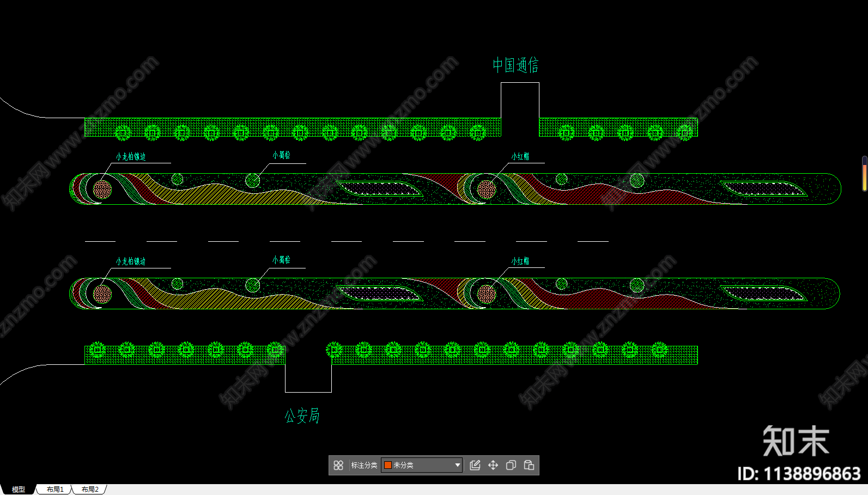Click the orange 未分类 color swatch
The height and width of the screenshot is (495, 868).
click(388, 465)
